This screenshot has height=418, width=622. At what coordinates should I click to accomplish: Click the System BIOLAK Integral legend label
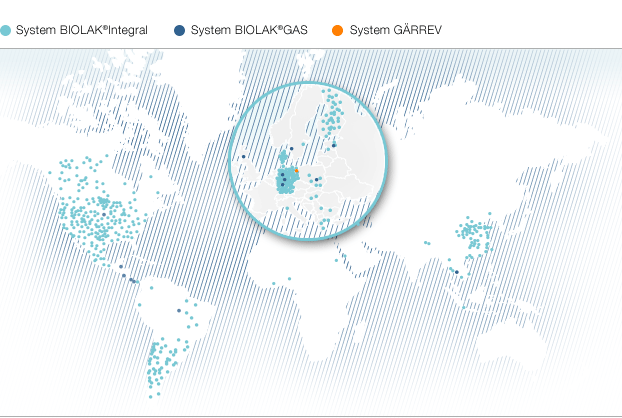coord(82,30)
